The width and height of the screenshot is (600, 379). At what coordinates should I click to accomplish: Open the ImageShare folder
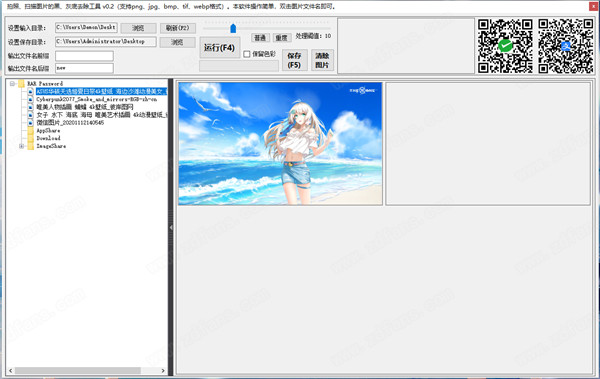[x=51, y=146]
